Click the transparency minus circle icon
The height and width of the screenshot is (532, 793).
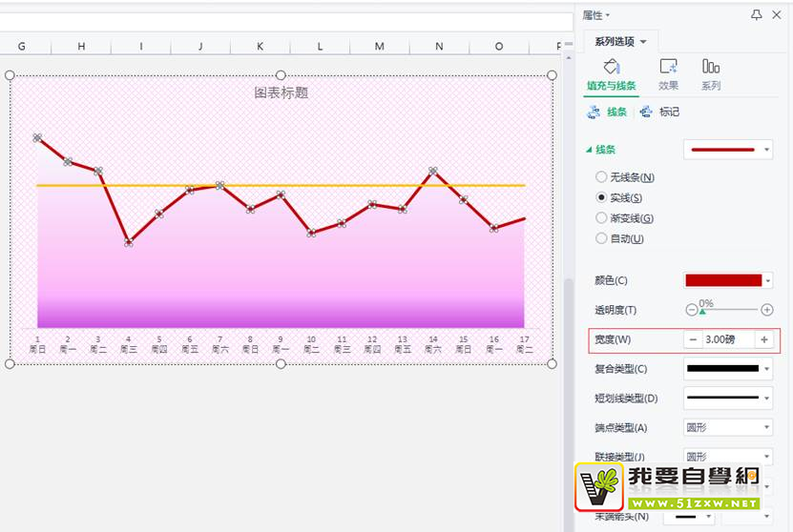(x=692, y=310)
